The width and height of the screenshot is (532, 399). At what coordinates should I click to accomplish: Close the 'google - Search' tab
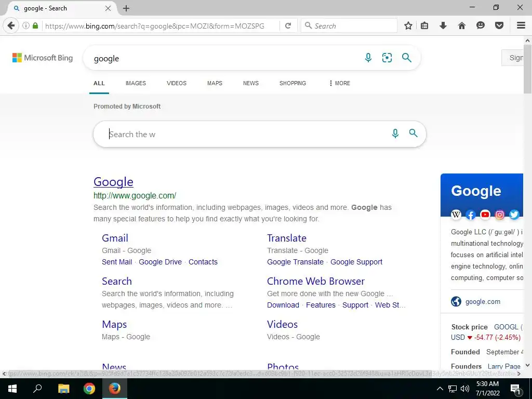click(x=108, y=8)
